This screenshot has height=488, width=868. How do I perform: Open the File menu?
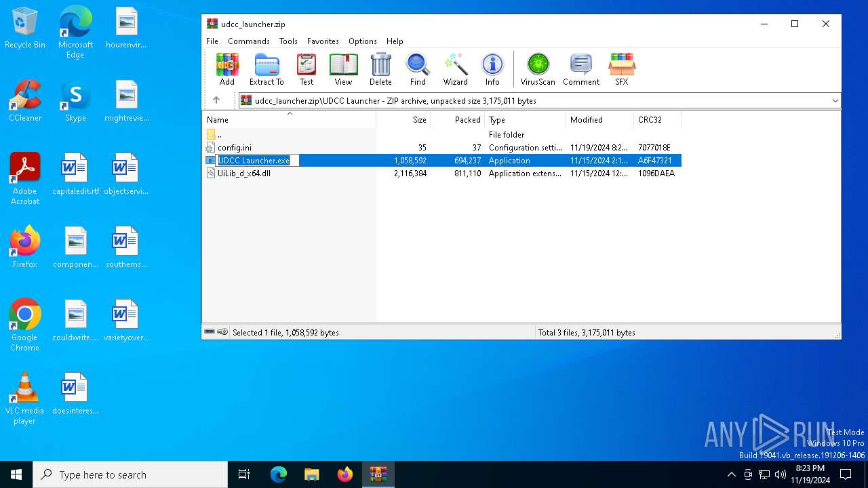pos(212,41)
